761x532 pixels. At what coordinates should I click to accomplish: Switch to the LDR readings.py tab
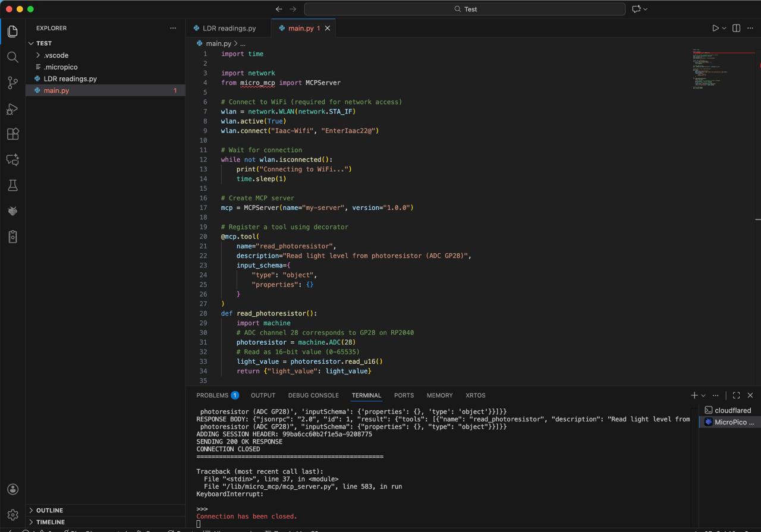pyautogui.click(x=229, y=28)
